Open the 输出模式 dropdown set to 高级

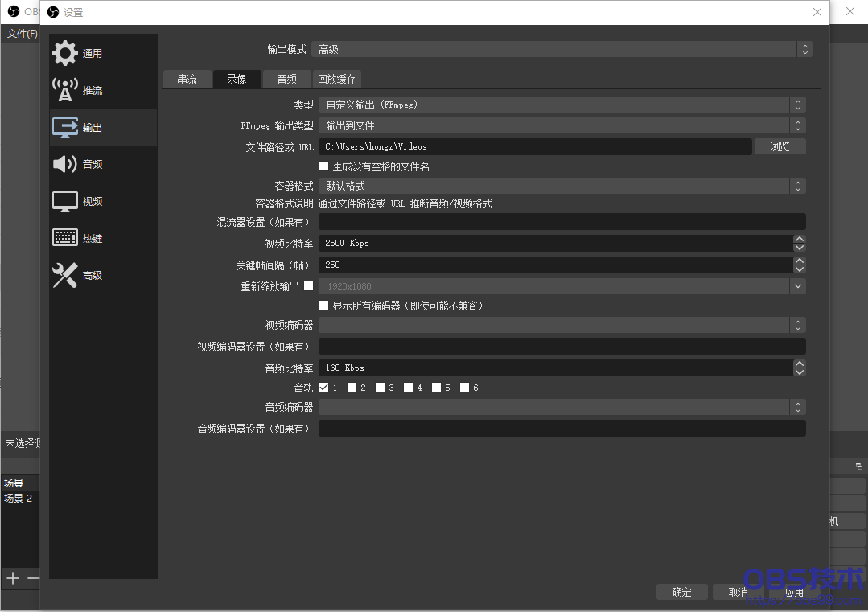(562, 49)
